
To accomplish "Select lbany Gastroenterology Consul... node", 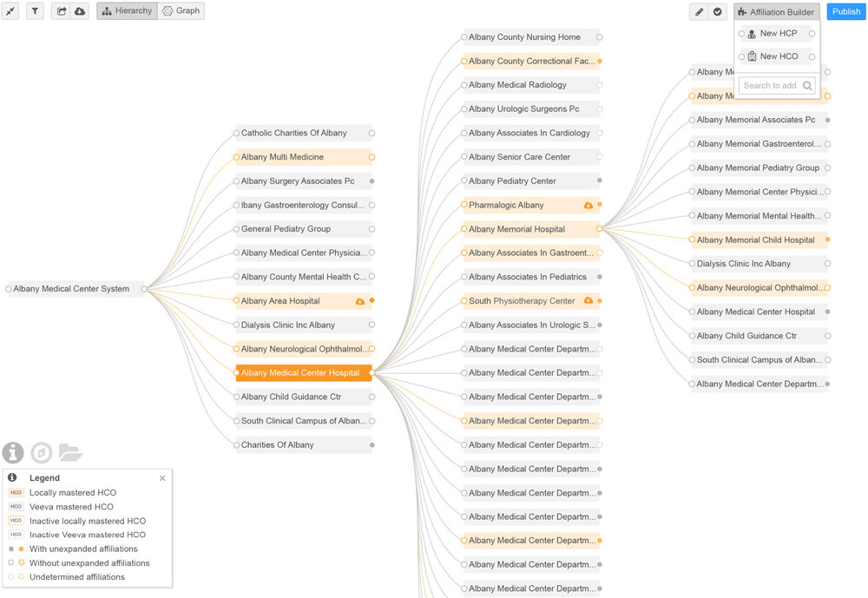I will point(304,206).
